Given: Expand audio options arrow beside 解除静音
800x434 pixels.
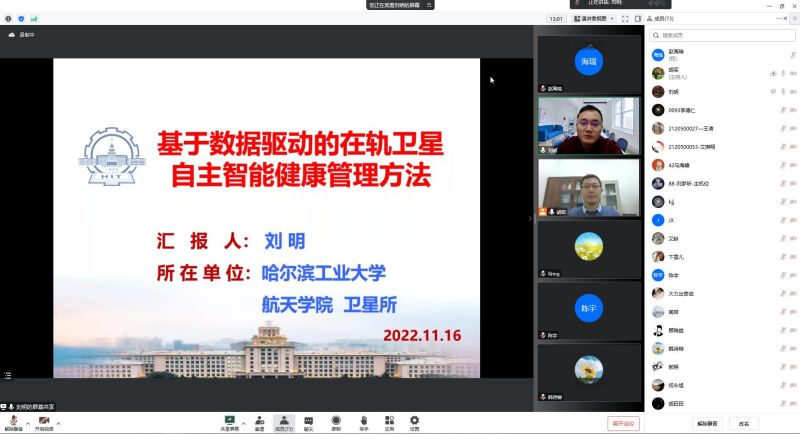Looking at the screenshot, I should [26, 423].
